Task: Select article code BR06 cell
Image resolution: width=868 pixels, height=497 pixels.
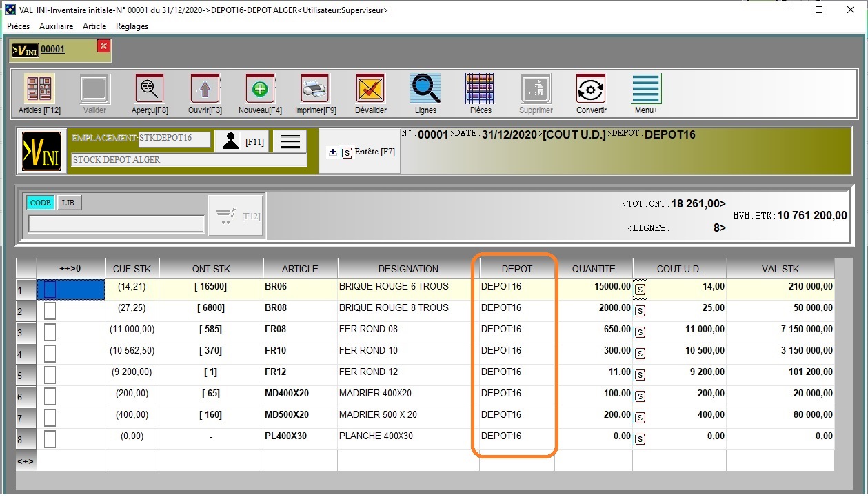Action: pyautogui.click(x=301, y=290)
